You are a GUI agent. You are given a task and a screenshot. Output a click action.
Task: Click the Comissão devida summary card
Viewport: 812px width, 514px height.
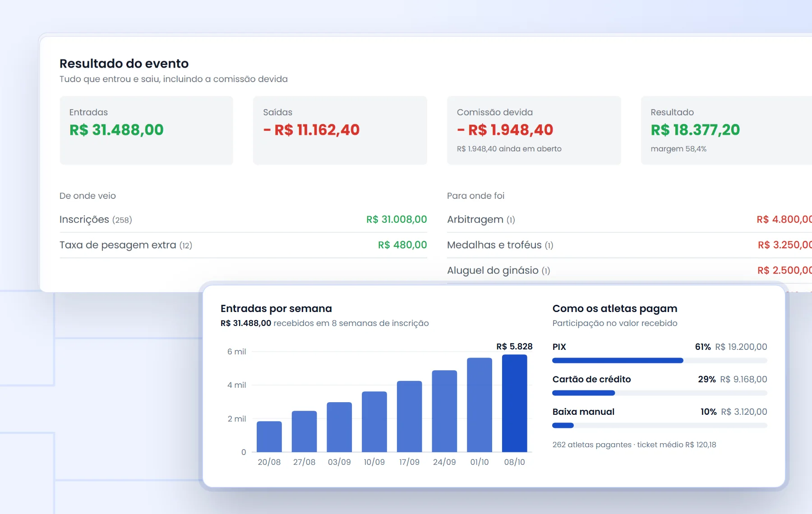click(x=534, y=130)
